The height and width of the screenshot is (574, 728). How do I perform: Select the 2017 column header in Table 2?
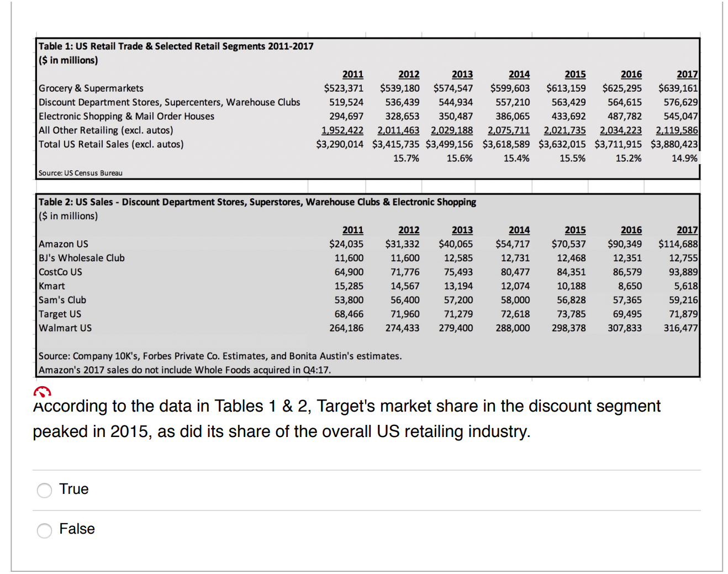coord(687,229)
